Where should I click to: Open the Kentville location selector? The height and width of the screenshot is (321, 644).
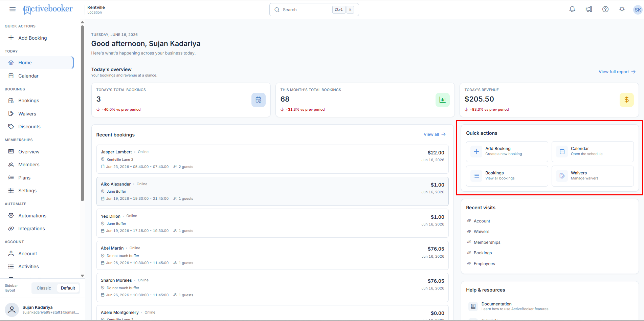pos(96,9)
